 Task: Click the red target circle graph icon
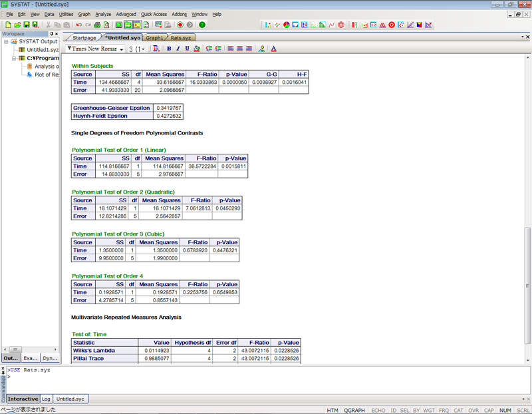coord(392,25)
